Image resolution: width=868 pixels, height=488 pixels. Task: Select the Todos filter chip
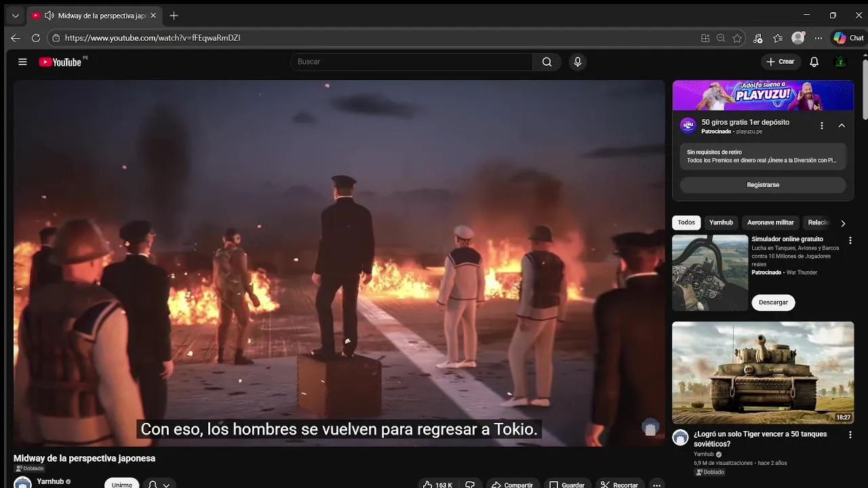686,222
